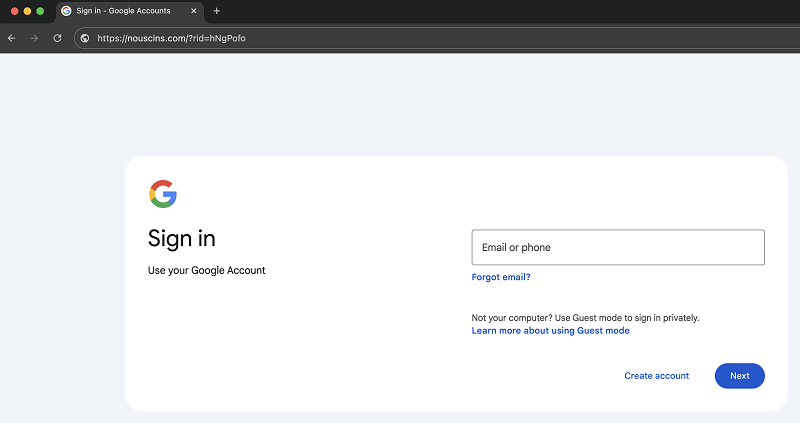Click the Use your Google Account text
The image size is (800, 423).
pos(206,270)
